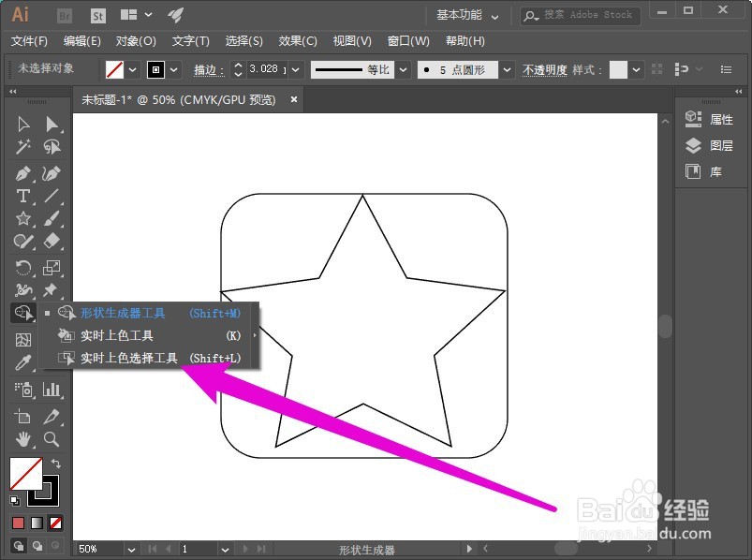Select the Width/Warp tool
The height and width of the screenshot is (560, 752).
point(23,290)
